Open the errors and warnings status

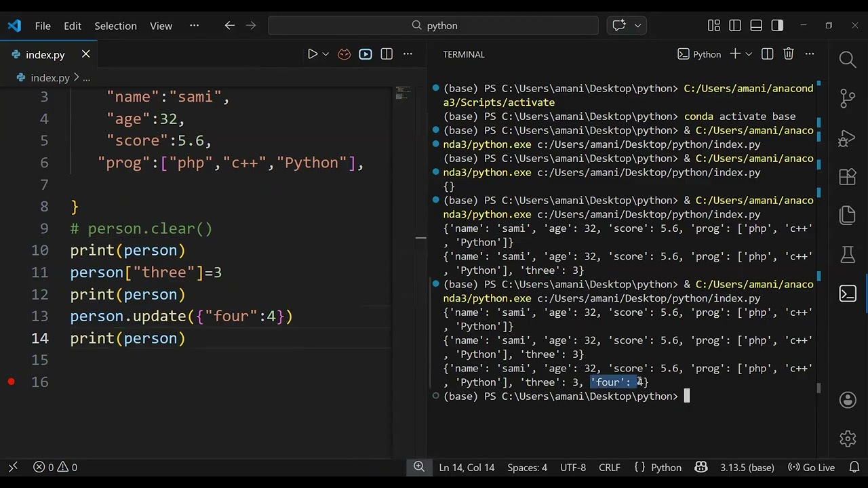pyautogui.click(x=55, y=468)
